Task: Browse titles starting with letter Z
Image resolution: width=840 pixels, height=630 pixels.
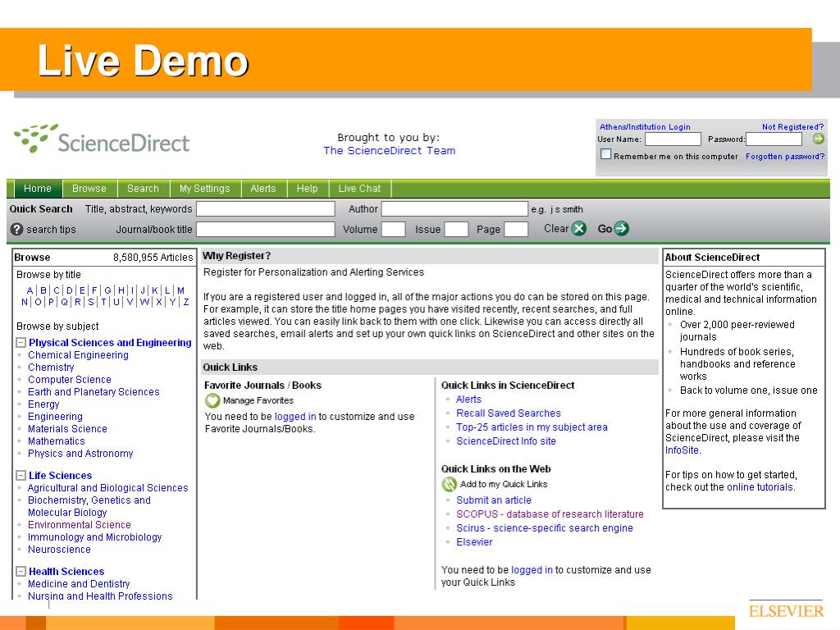Action: pos(186,302)
